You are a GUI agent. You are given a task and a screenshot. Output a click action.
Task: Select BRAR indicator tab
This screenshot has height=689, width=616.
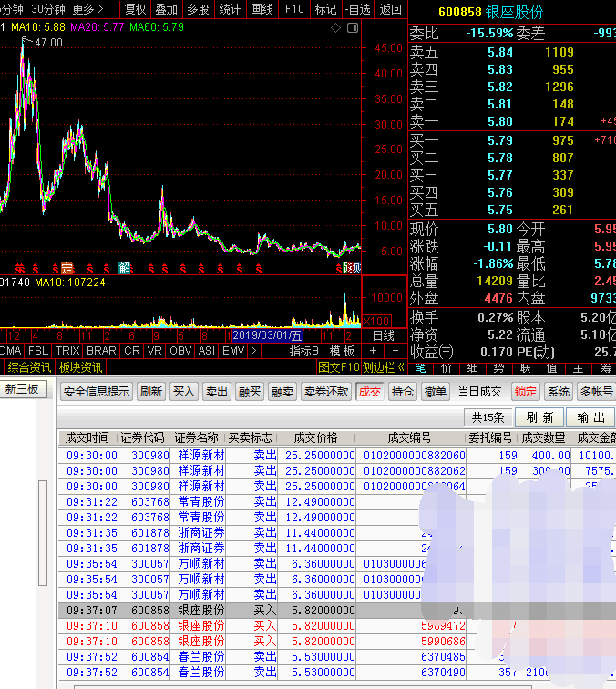101,351
